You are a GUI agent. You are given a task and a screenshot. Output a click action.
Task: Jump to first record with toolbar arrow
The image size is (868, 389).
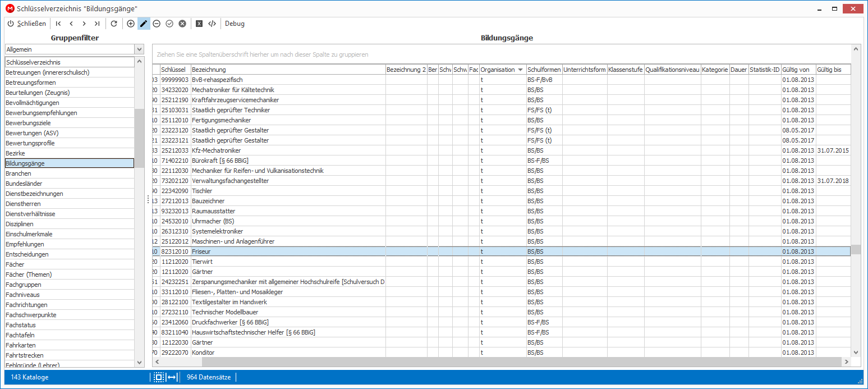click(x=58, y=24)
